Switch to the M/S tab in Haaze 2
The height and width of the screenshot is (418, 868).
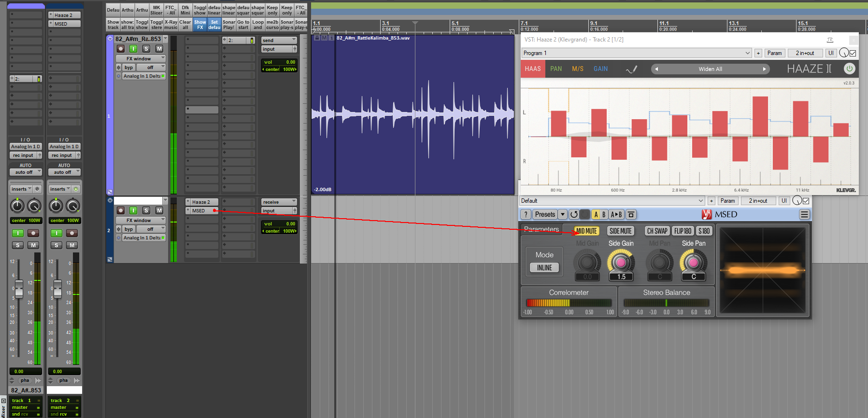point(578,69)
